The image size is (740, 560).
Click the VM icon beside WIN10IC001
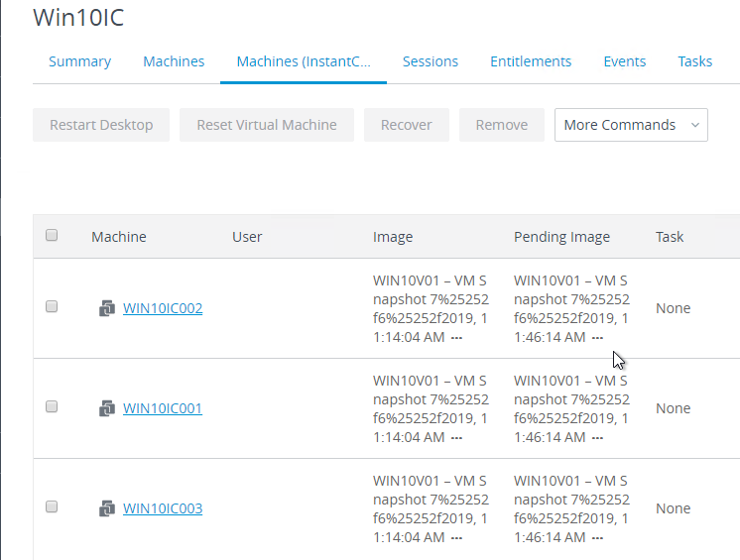tap(107, 408)
